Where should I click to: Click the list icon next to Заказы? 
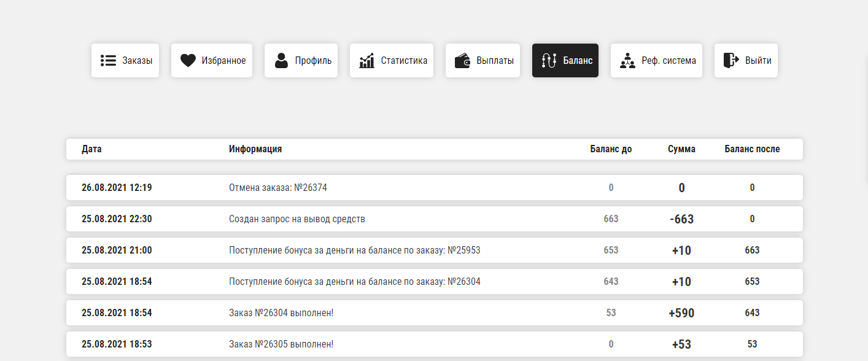click(x=108, y=61)
